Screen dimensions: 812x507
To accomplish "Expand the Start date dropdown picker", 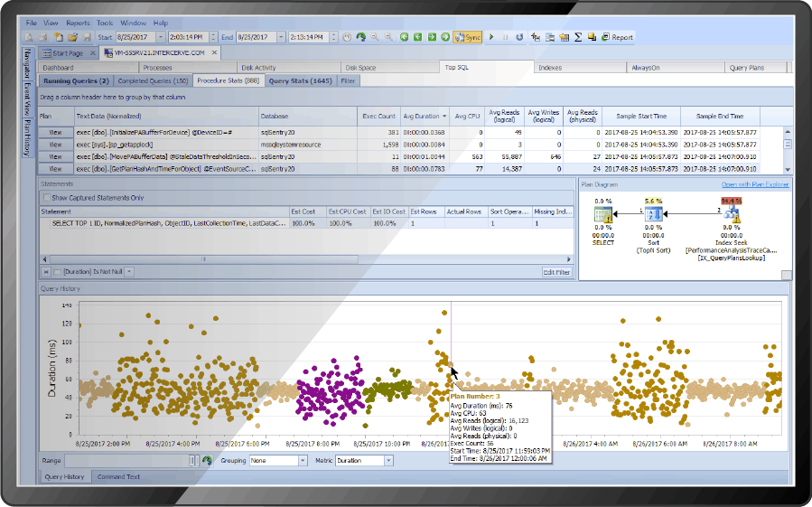I will (x=160, y=37).
